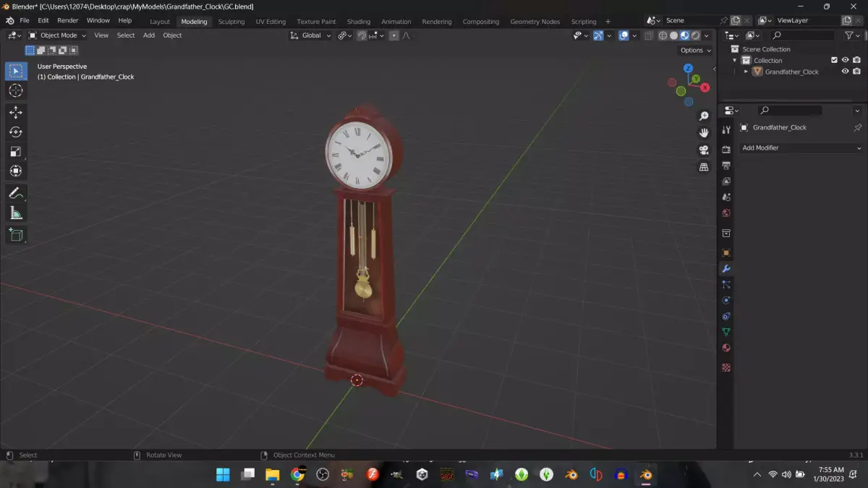Choose the Move tool
Screen dimensions: 868x488
pos(16,113)
